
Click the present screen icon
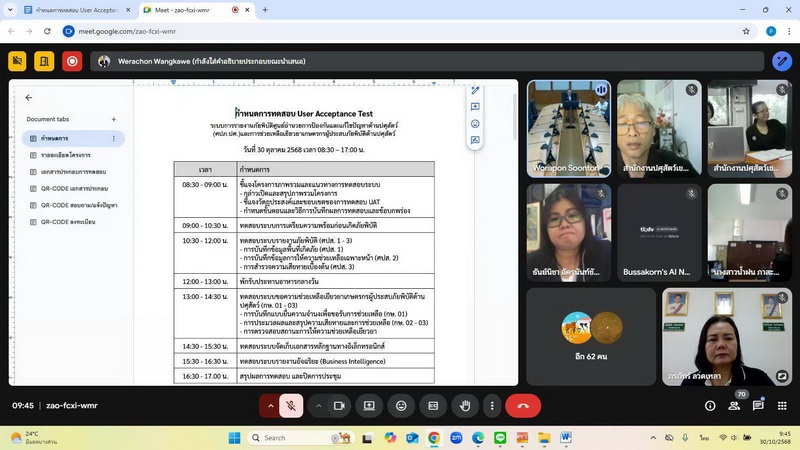(x=369, y=405)
